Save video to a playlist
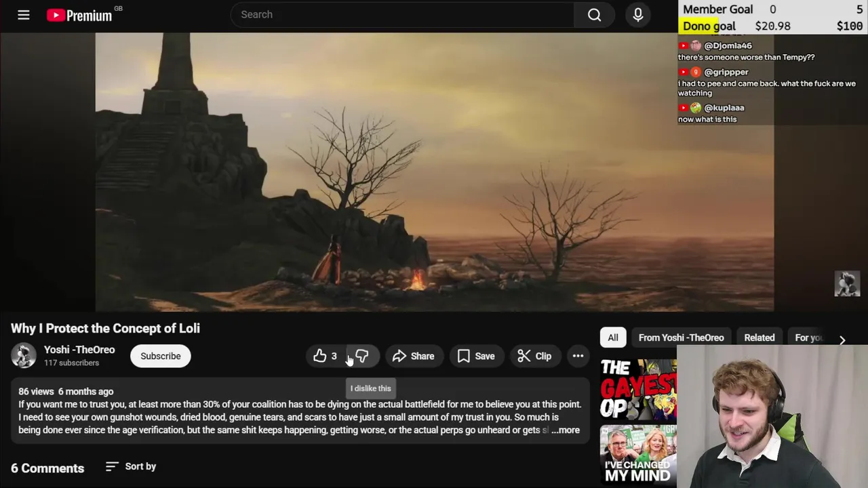 [x=476, y=356]
